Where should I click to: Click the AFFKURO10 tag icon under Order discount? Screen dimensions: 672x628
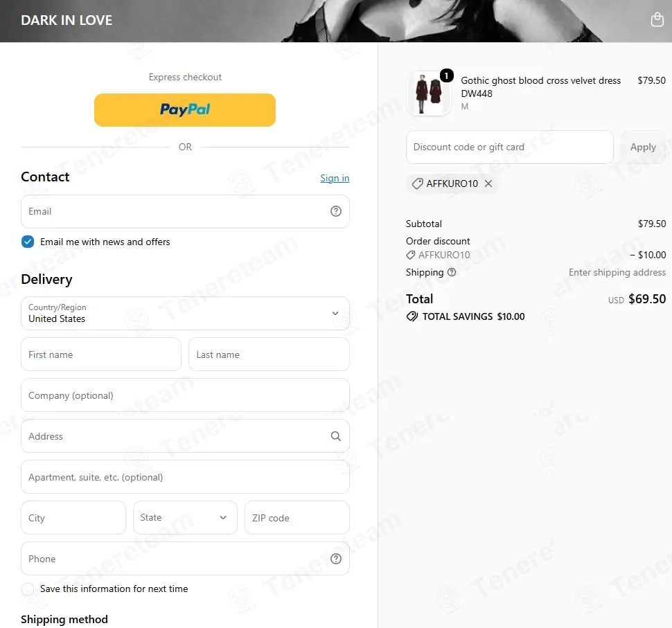pos(411,255)
